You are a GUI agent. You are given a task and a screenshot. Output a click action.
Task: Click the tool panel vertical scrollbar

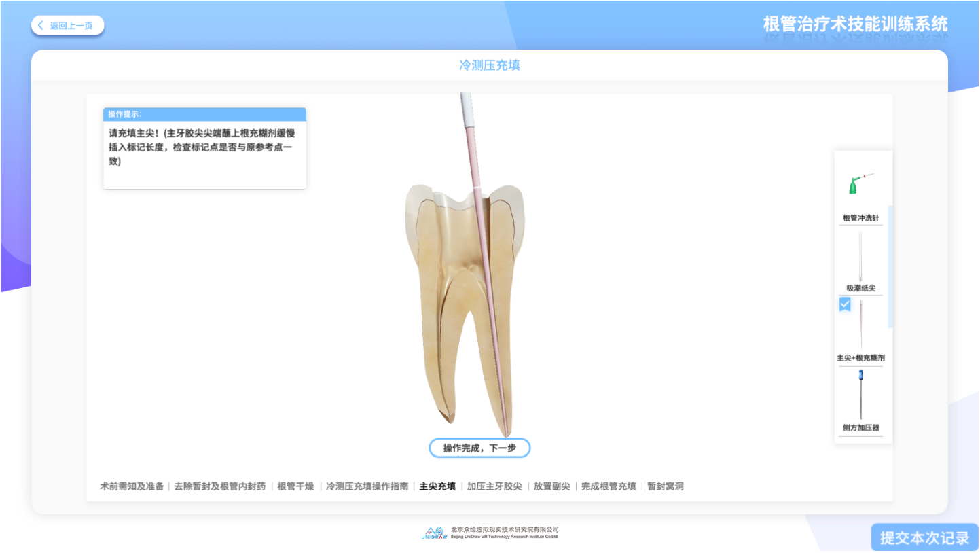(x=890, y=266)
